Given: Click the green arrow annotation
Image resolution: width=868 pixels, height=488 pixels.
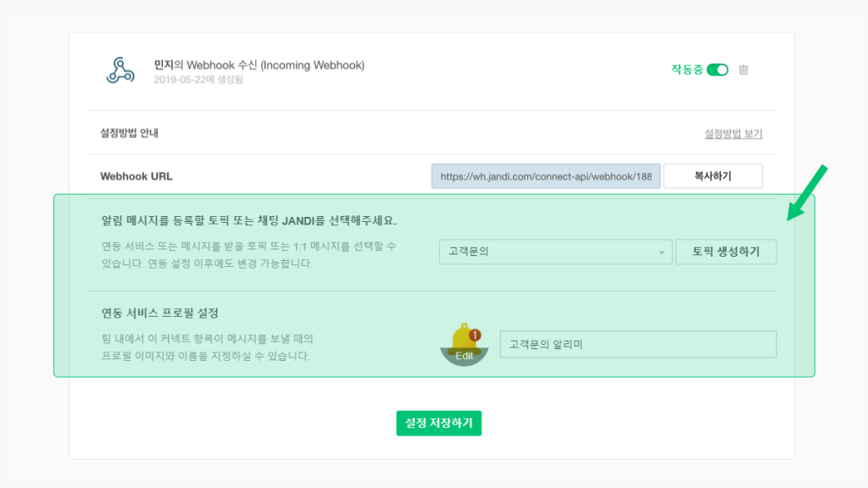Looking at the screenshot, I should pos(806,192).
